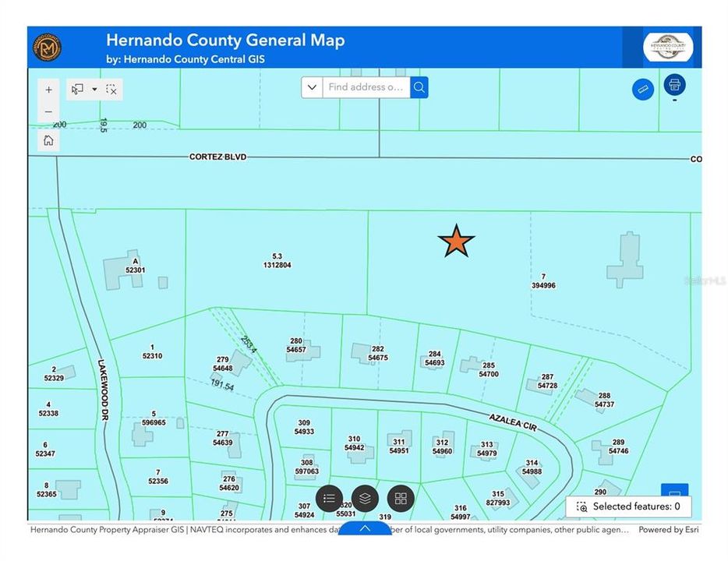Open the Hernando County seal image
This screenshot has height=561, width=728.
click(x=669, y=47)
